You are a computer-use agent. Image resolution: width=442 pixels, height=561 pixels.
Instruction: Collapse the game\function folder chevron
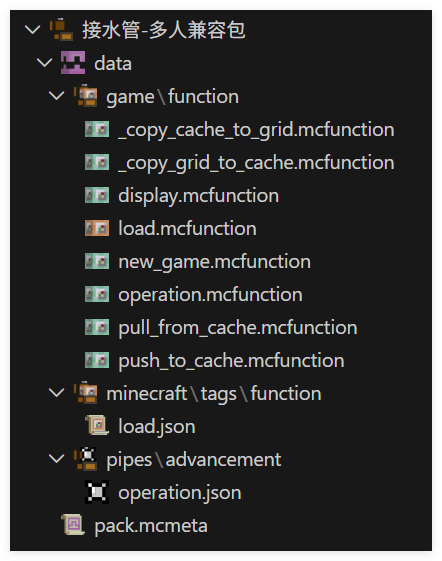(56, 96)
